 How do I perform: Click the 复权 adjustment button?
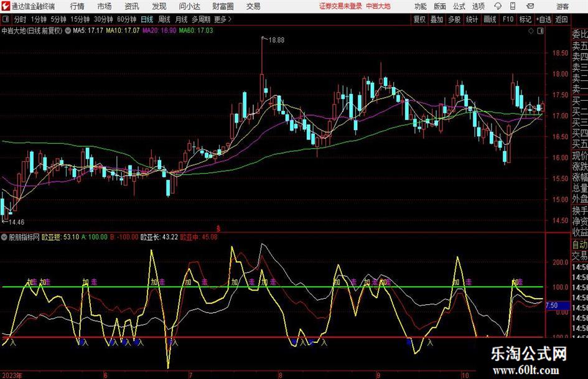[x=419, y=19]
